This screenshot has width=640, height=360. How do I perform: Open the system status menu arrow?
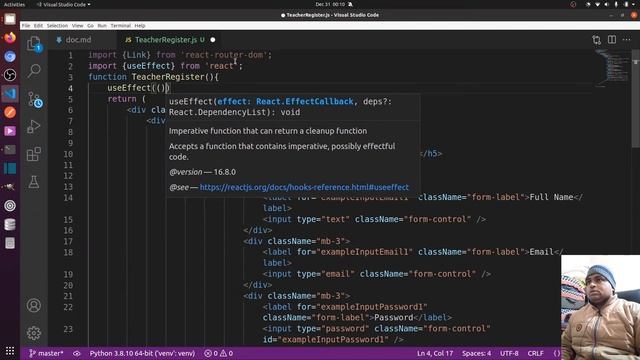click(x=634, y=4)
